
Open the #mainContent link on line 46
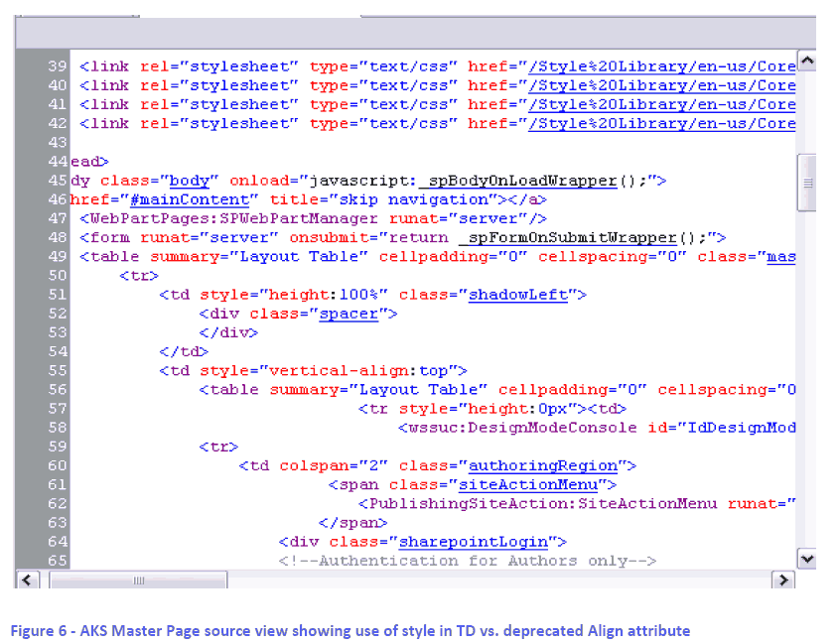(190, 200)
